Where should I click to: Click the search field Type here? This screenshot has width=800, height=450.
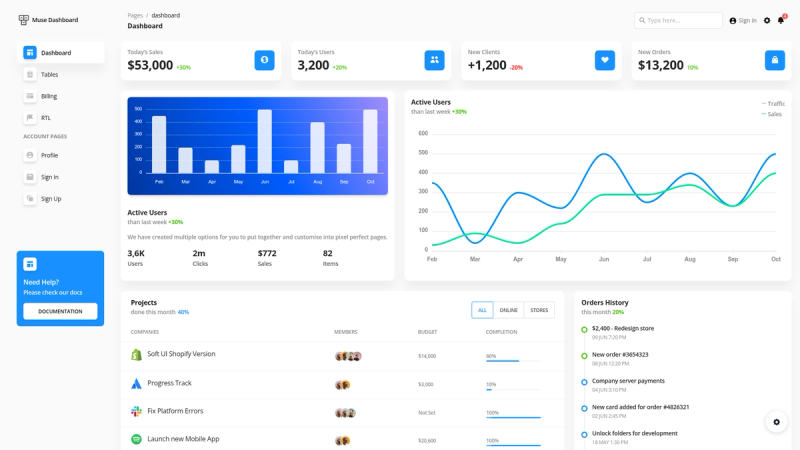click(x=678, y=20)
